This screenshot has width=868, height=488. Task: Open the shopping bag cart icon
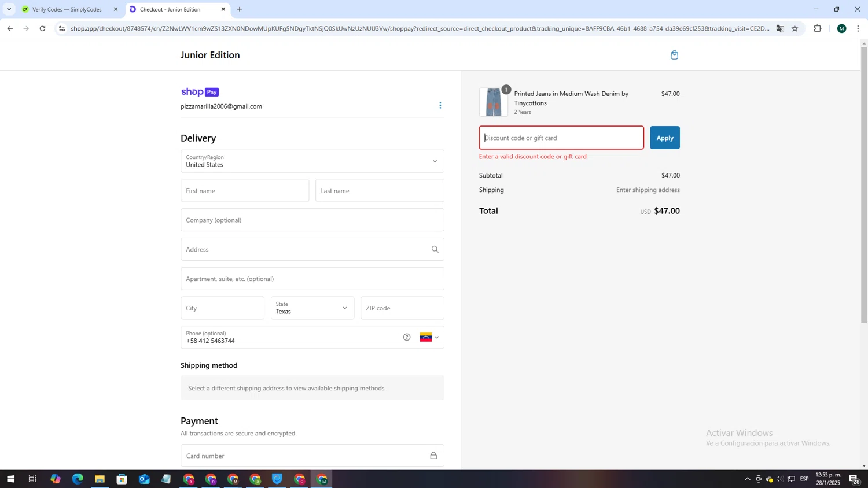click(x=674, y=55)
